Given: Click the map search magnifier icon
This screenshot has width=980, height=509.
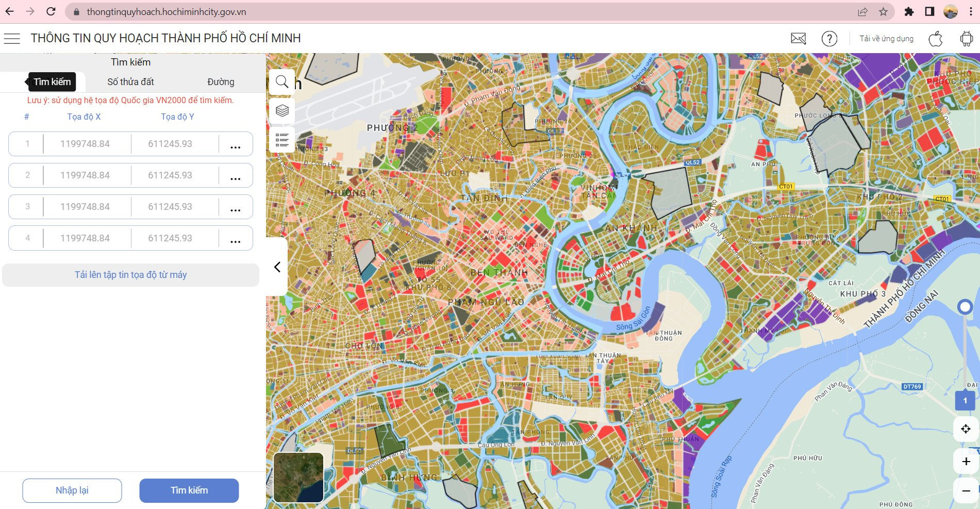Looking at the screenshot, I should coord(282,81).
